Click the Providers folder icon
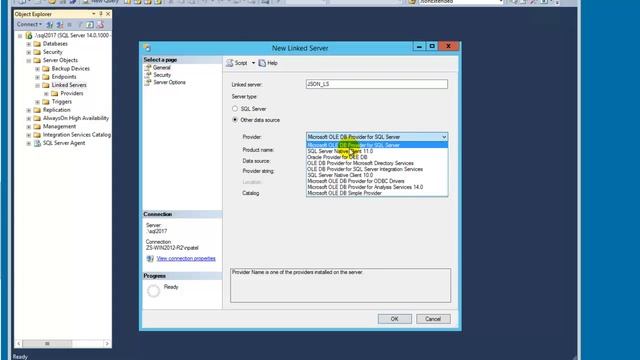Screen dimensions: 640x360 point(55,93)
